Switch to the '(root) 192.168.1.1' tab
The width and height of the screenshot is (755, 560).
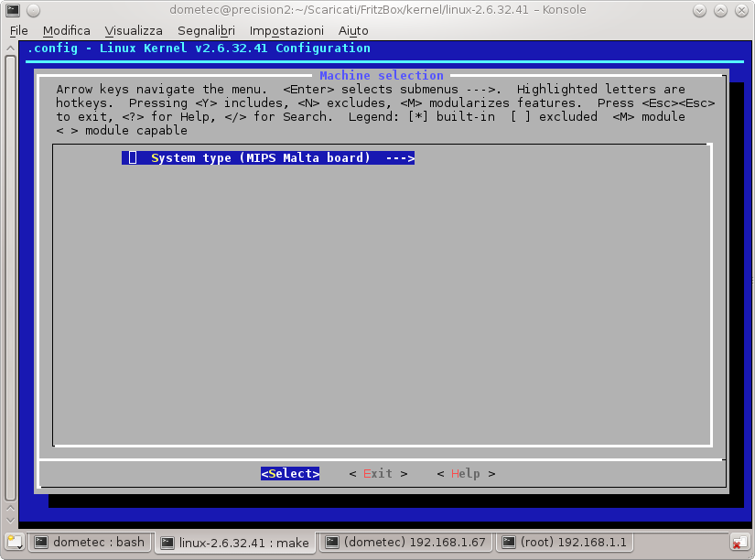pos(564,542)
